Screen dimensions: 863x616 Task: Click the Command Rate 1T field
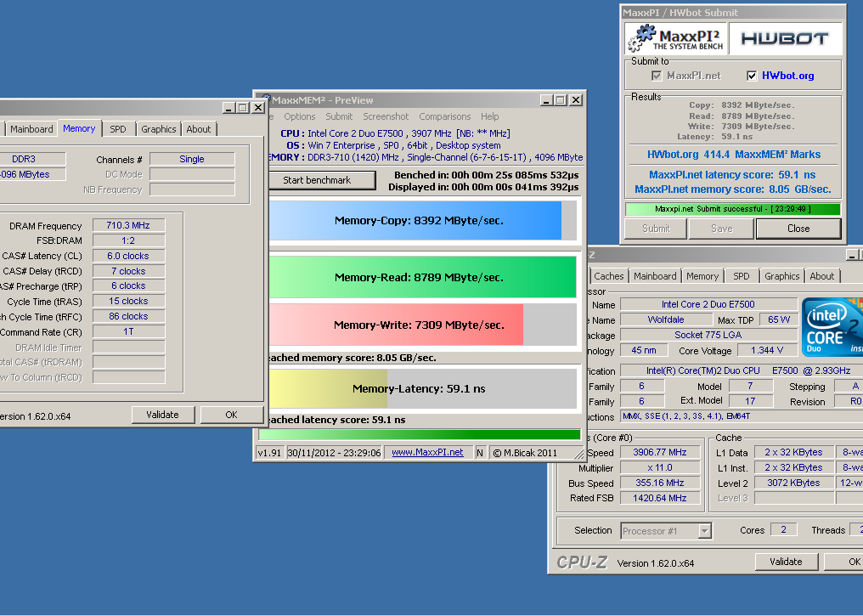(128, 331)
